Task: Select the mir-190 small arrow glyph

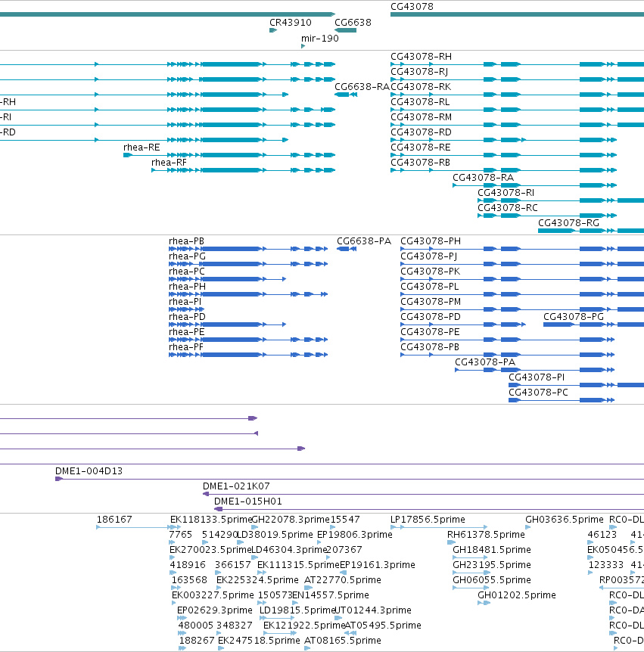Action: pyautogui.click(x=303, y=46)
